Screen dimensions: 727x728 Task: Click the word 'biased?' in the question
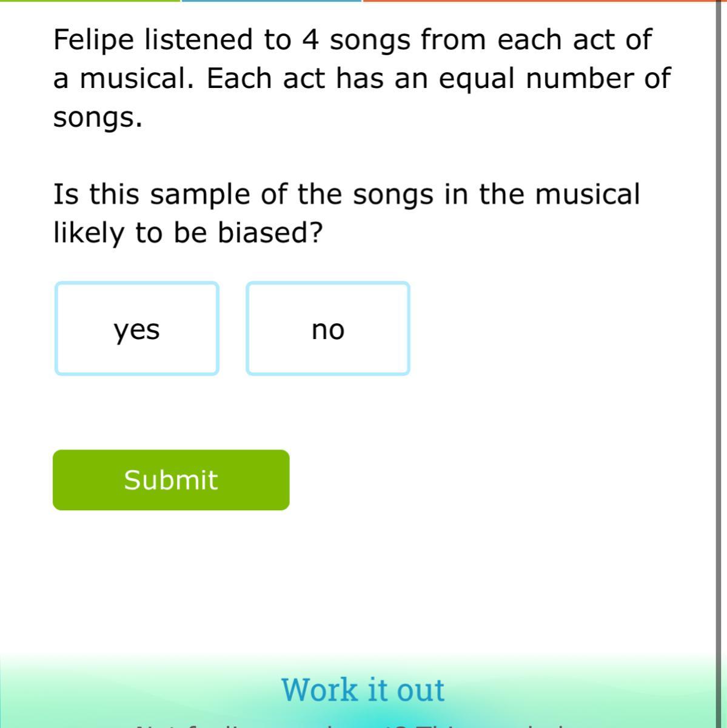(x=270, y=232)
